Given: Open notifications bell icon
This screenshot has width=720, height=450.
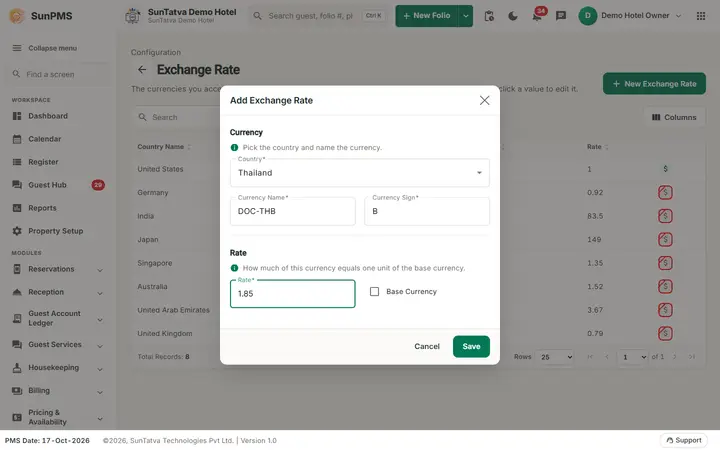Looking at the screenshot, I should (537, 16).
